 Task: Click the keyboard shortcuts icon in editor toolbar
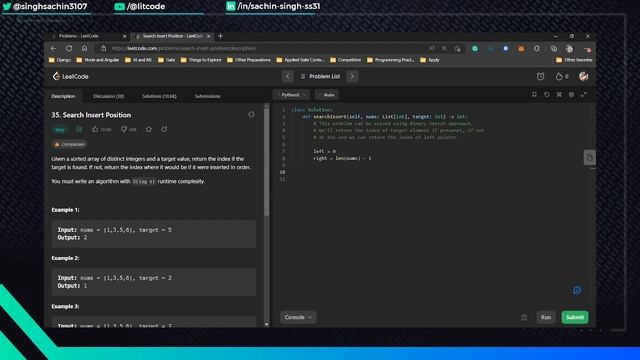pyautogui.click(x=559, y=95)
